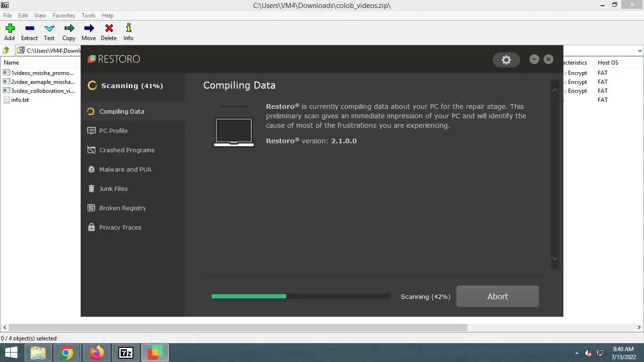Click the network tray icon

(600, 353)
